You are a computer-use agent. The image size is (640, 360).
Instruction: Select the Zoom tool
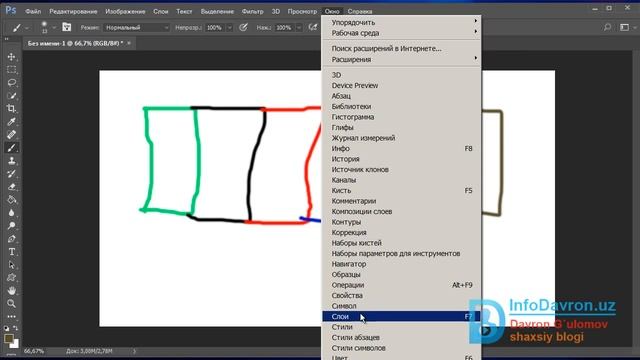pyautogui.click(x=11, y=304)
